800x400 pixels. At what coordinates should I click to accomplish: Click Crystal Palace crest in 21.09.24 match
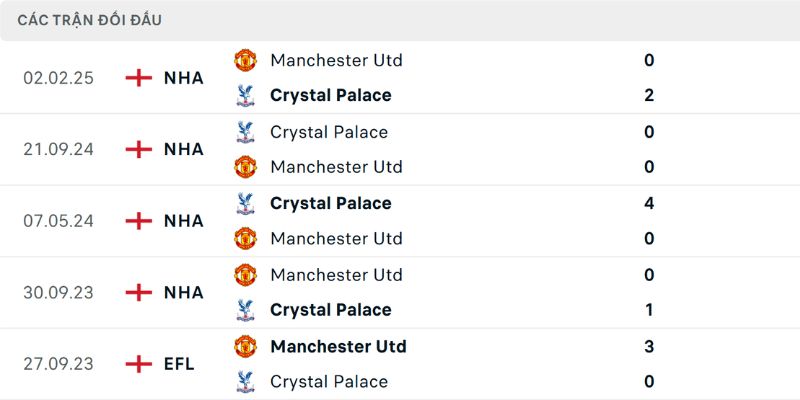click(245, 132)
